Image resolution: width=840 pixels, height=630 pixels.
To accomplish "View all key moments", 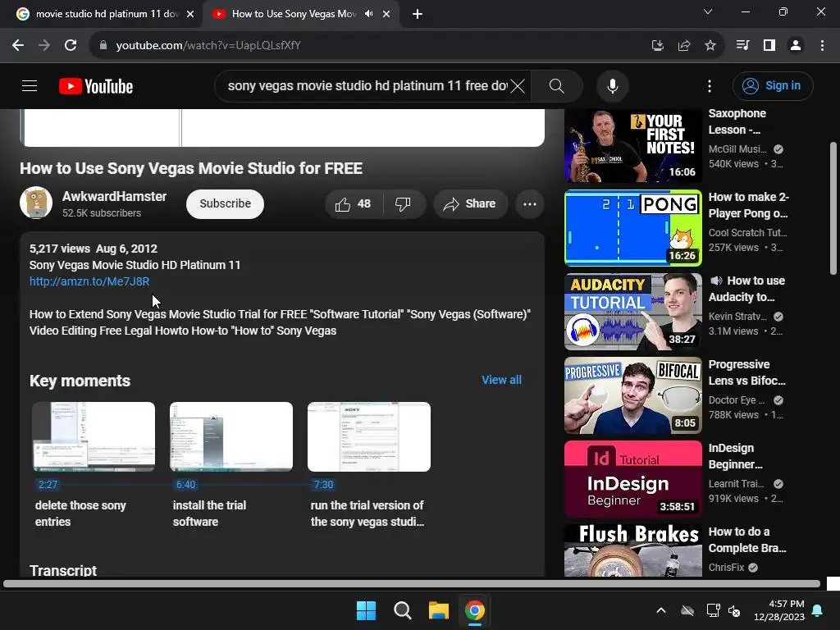I will (501, 380).
